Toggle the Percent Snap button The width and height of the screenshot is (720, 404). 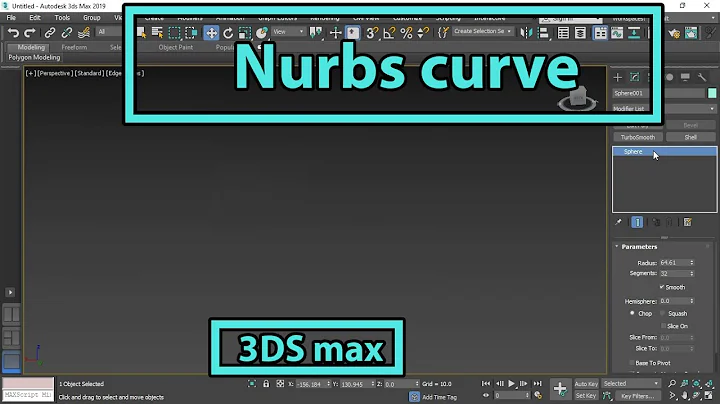406,33
